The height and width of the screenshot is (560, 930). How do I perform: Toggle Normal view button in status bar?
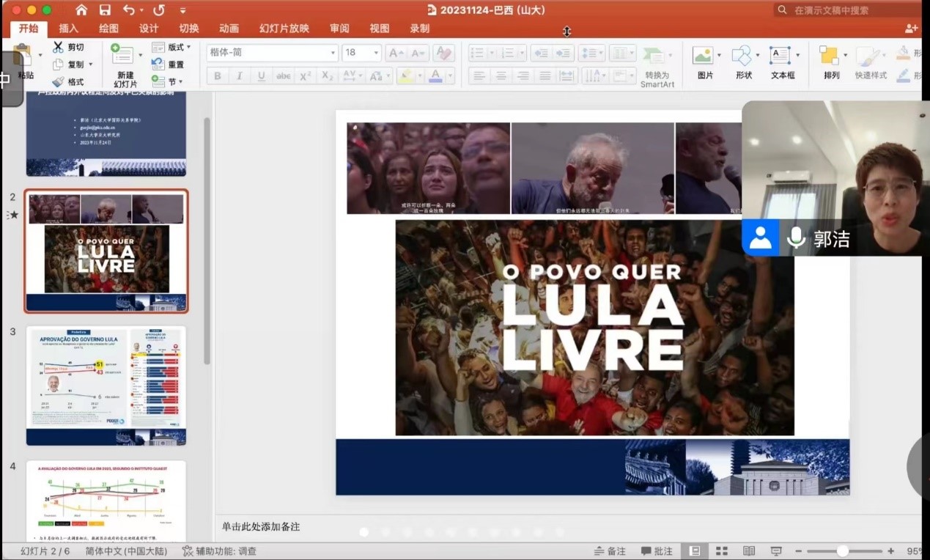(695, 551)
